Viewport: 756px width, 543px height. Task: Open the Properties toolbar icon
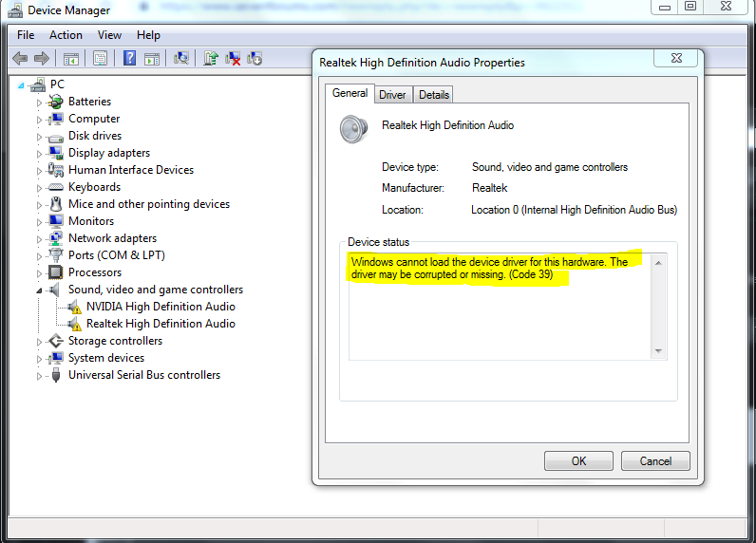pos(100,59)
